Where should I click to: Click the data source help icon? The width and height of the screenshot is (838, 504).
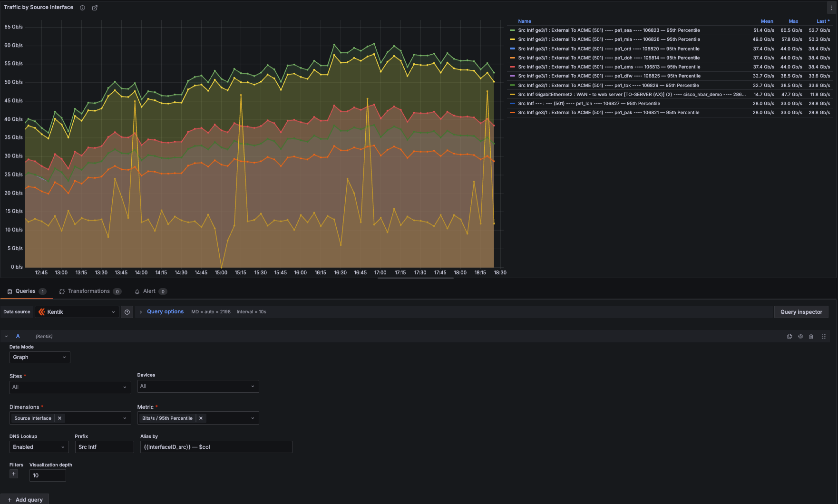pyautogui.click(x=127, y=312)
